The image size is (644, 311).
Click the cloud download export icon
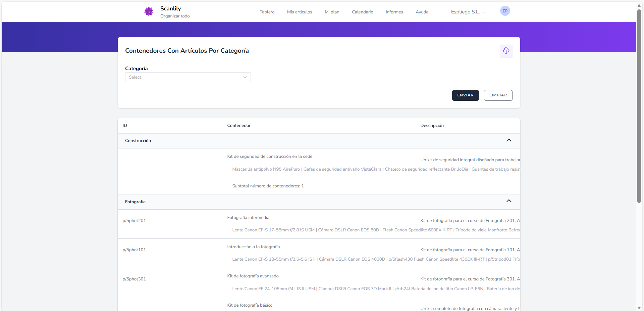pyautogui.click(x=506, y=51)
